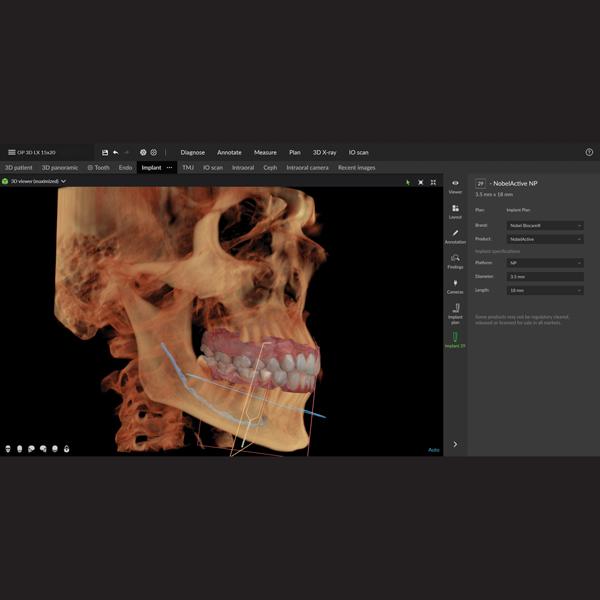Image resolution: width=600 pixels, height=600 pixels.
Task: Collapse the right panel with chevron arrow
Action: click(455, 444)
